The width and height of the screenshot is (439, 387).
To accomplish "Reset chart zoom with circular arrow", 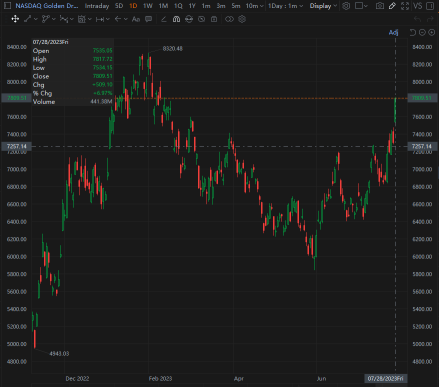I will (x=413, y=32).
